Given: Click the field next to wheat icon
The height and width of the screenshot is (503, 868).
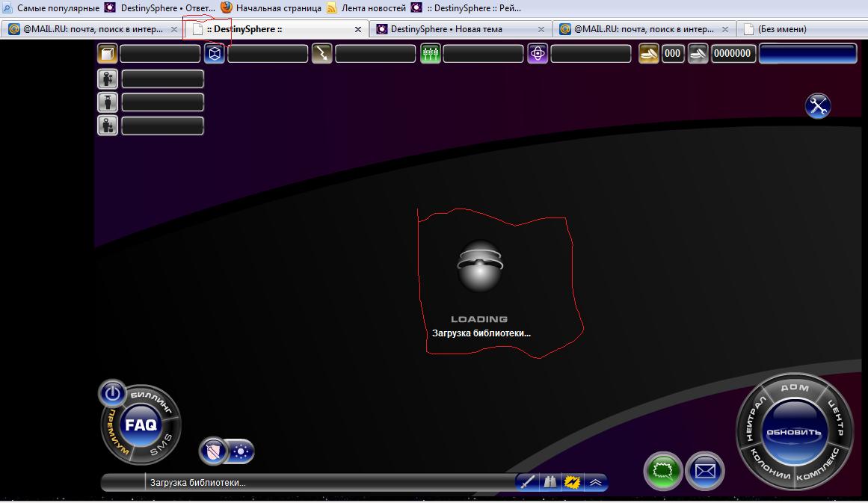Looking at the screenshot, I should click(x=483, y=54).
